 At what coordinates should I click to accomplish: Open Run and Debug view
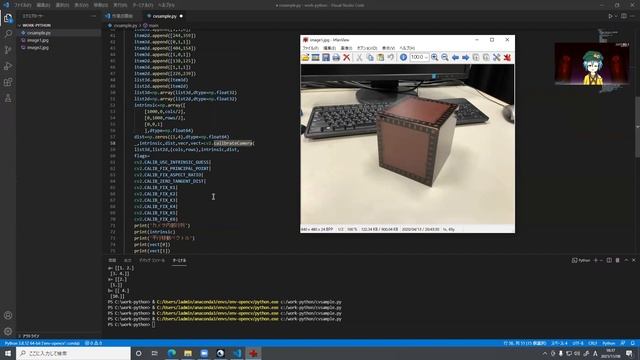[x=8, y=66]
